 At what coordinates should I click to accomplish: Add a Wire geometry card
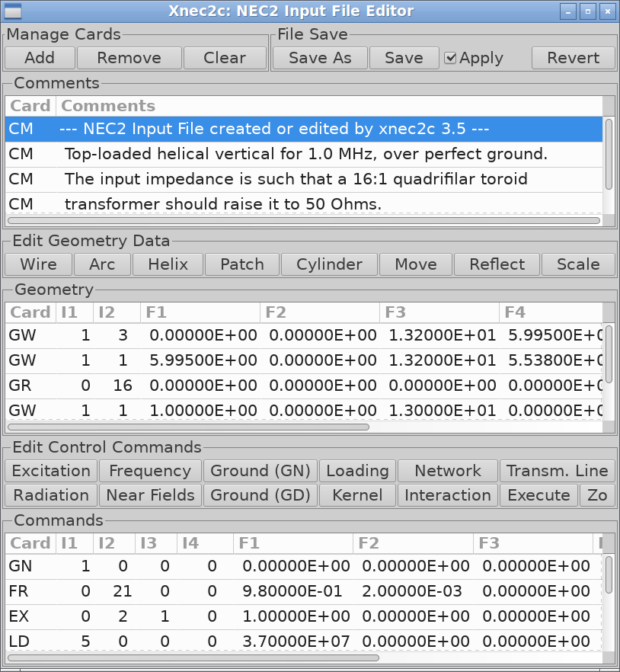[38, 264]
